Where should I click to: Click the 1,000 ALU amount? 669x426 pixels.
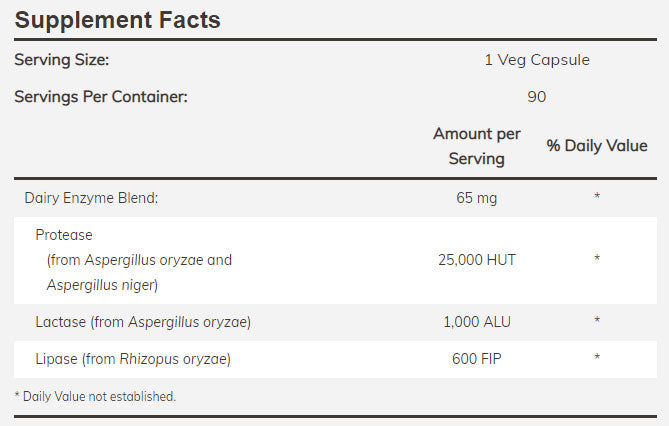click(x=477, y=322)
